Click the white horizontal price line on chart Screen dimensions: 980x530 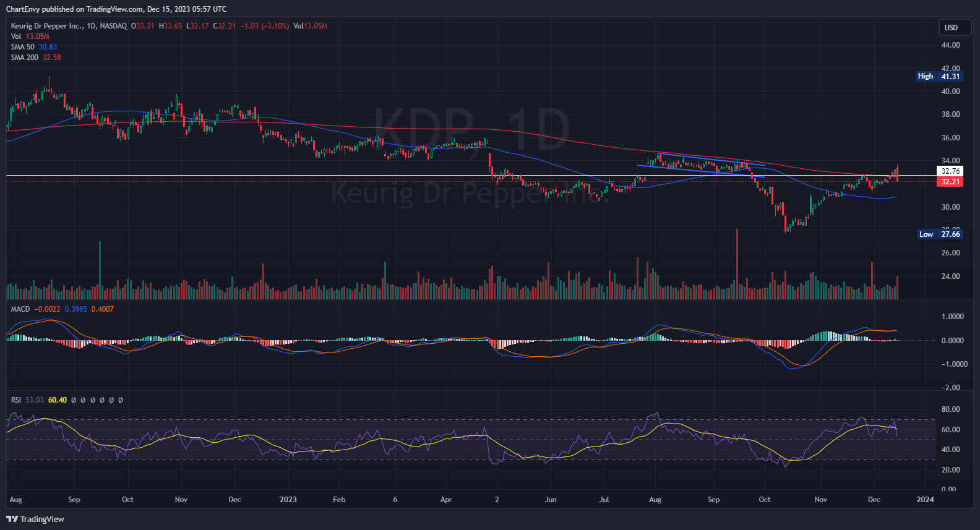470,176
